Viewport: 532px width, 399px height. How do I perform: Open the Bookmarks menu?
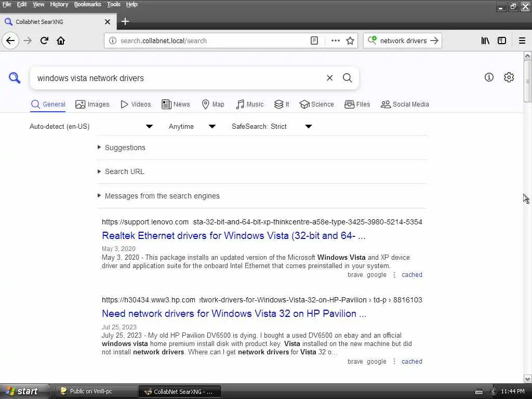coord(87,4)
